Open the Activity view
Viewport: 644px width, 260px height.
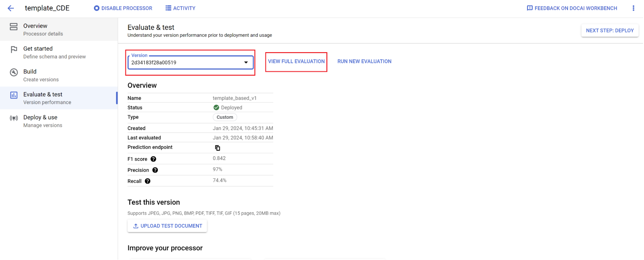[180, 8]
